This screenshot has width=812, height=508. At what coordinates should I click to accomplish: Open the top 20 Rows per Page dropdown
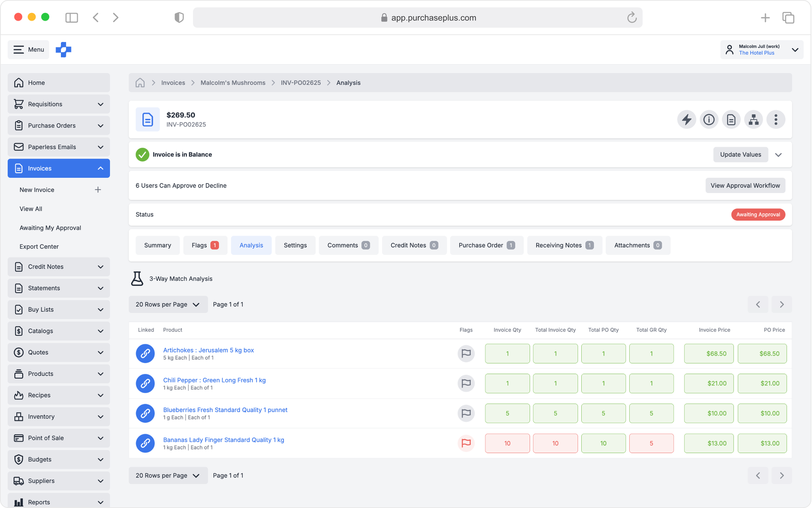(168, 304)
